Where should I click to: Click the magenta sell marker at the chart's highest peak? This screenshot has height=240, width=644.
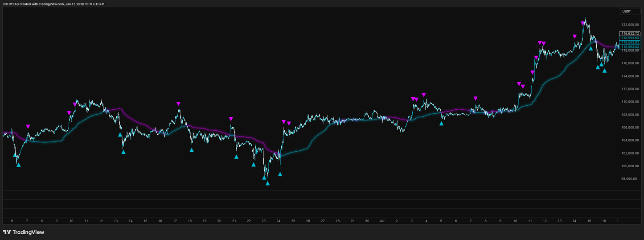[x=583, y=24]
